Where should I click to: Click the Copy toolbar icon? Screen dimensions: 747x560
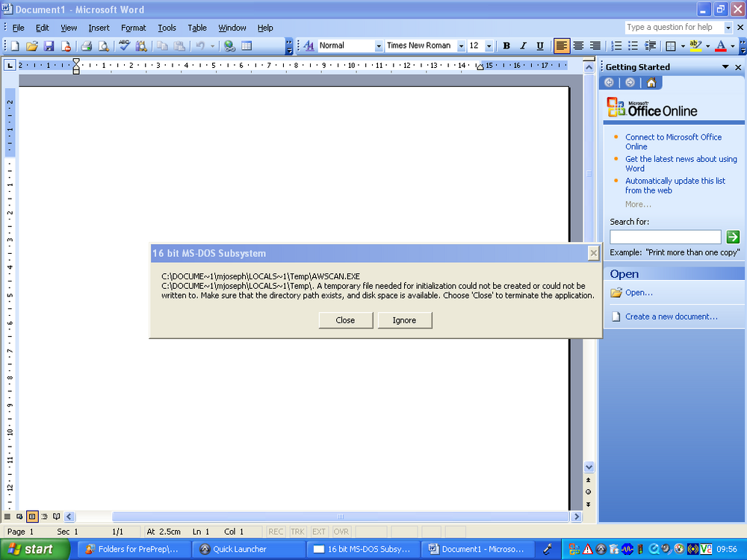coord(162,46)
